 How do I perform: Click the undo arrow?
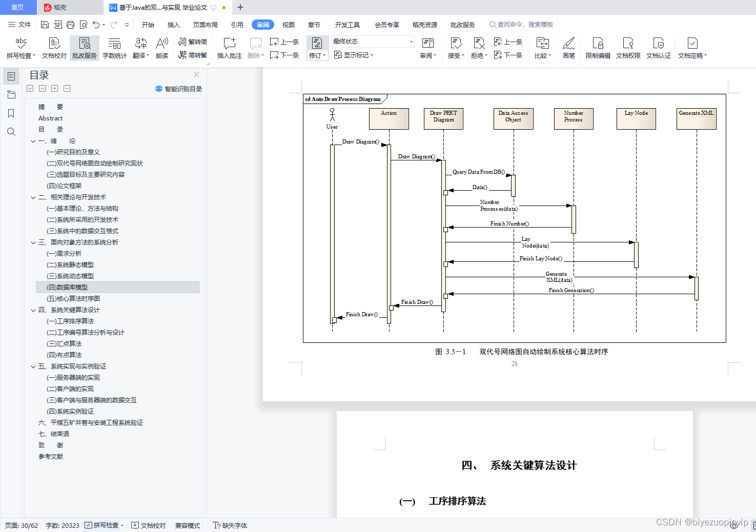(96, 25)
